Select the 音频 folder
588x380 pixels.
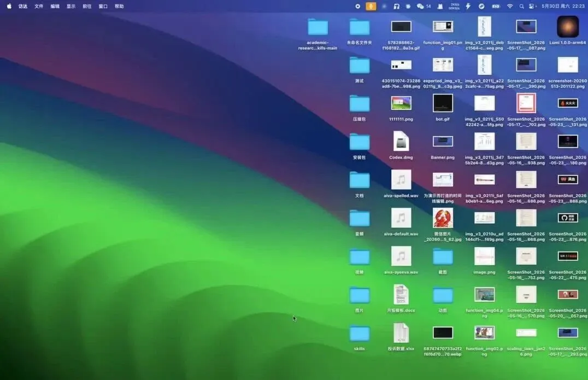(x=359, y=219)
